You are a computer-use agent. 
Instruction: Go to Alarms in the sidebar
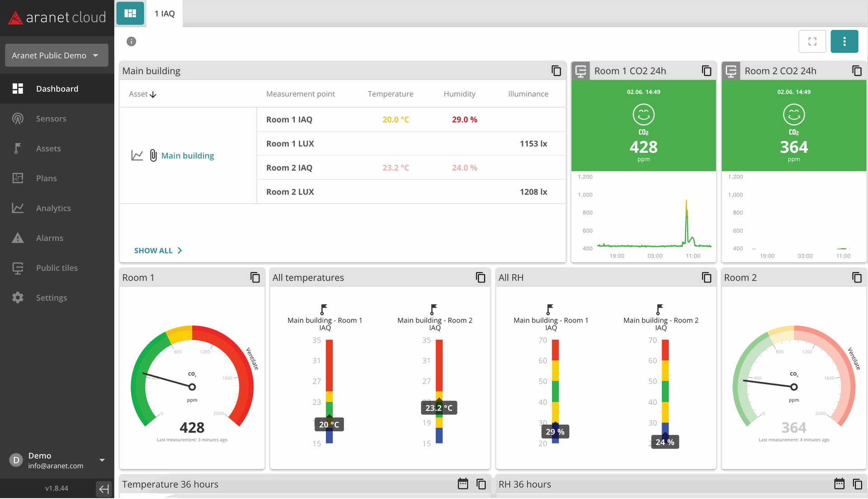(x=50, y=238)
